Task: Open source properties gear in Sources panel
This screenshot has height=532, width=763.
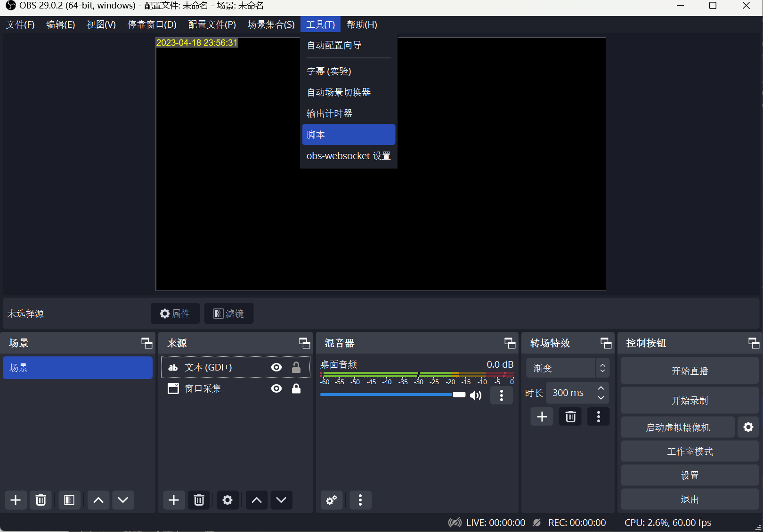Action: [x=227, y=500]
